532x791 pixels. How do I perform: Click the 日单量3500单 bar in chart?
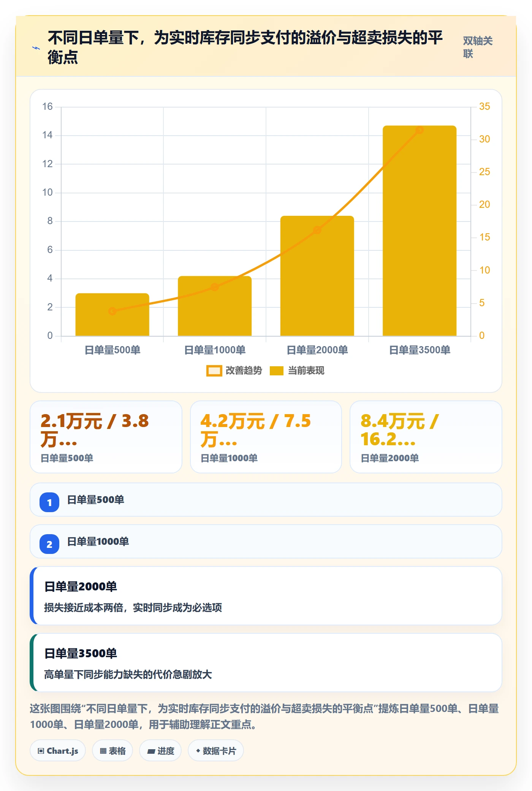point(420,231)
